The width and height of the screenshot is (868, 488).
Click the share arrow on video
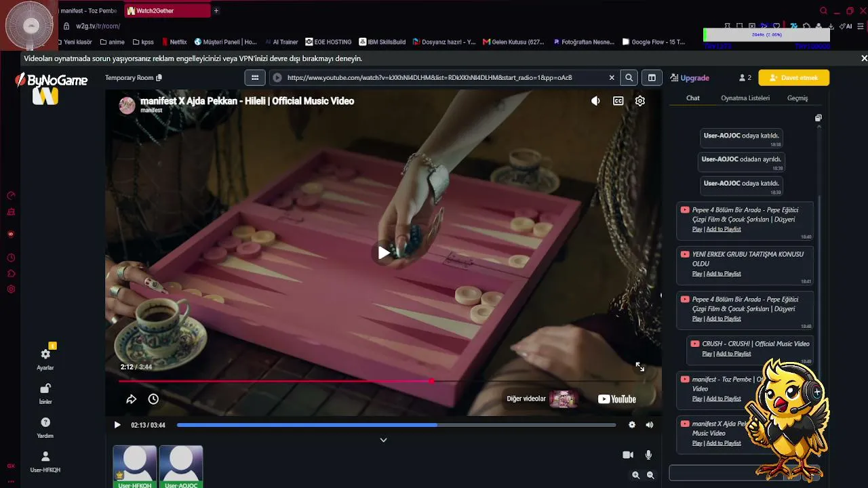[132, 399]
